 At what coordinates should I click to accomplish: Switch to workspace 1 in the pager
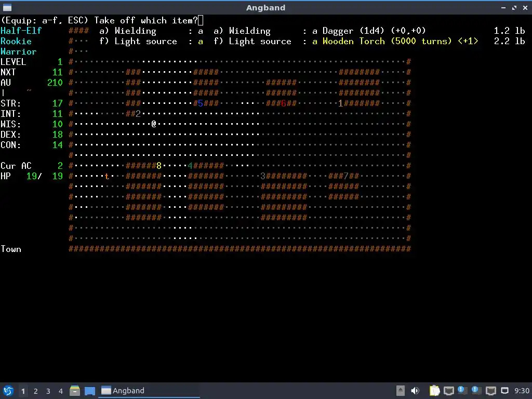click(23, 391)
